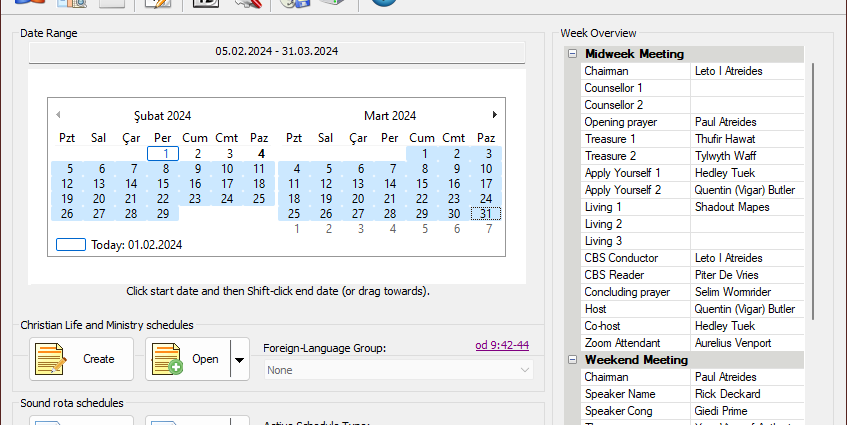
Task: Click the Şubat 2024 month title
Action: pos(162,116)
